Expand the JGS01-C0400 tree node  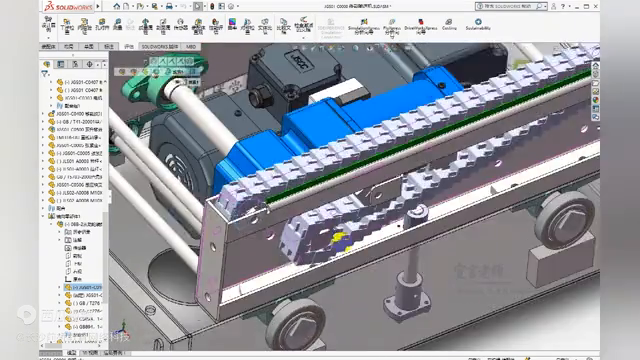pos(43,114)
